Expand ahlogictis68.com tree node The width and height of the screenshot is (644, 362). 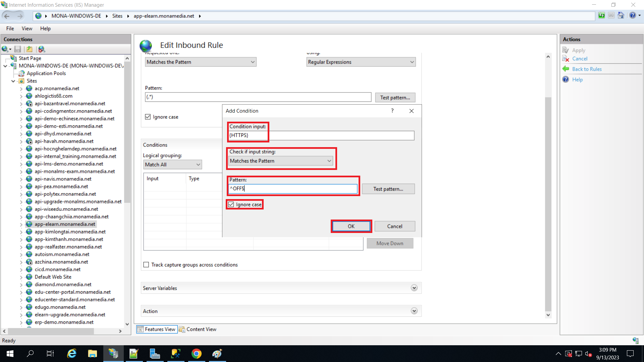coord(21,96)
